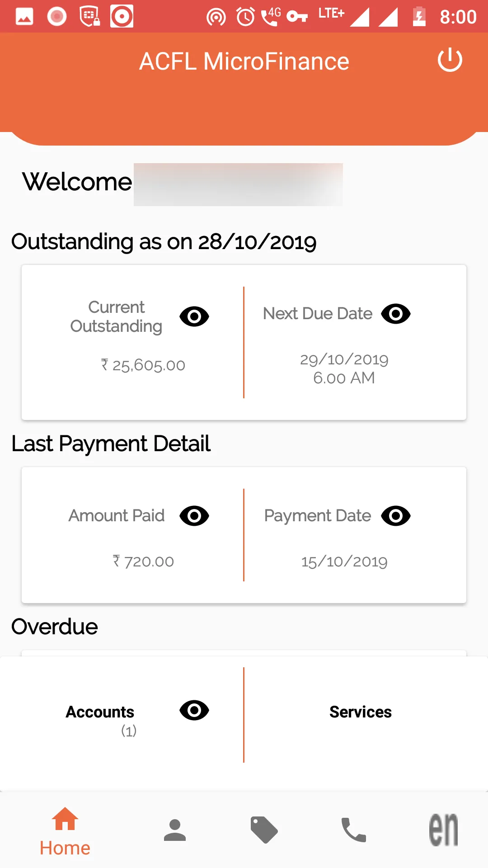Viewport: 488px width, 868px height.
Task: Open the Home tab
Action: pos(65,832)
